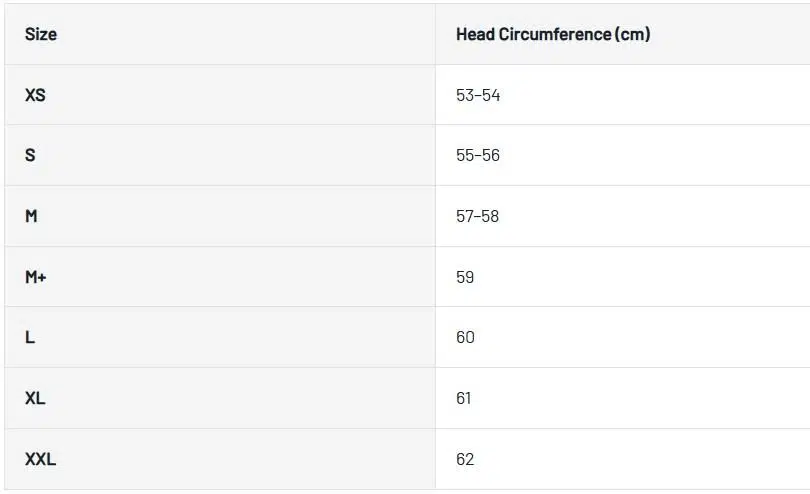
Task: Click the (cm) unit in the header
Action: tap(634, 34)
